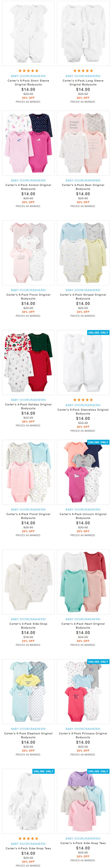Open the 4-Pack Holiday Original Bodysuits image
This screenshot has height=868, width=110.
(x=28, y=362)
